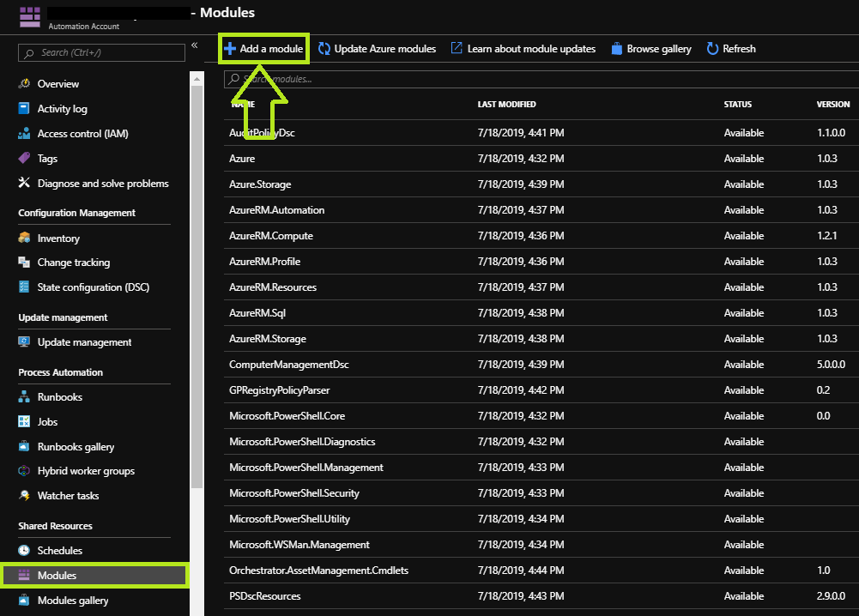Click Add a module button
Image resolution: width=859 pixels, height=616 pixels.
(263, 49)
